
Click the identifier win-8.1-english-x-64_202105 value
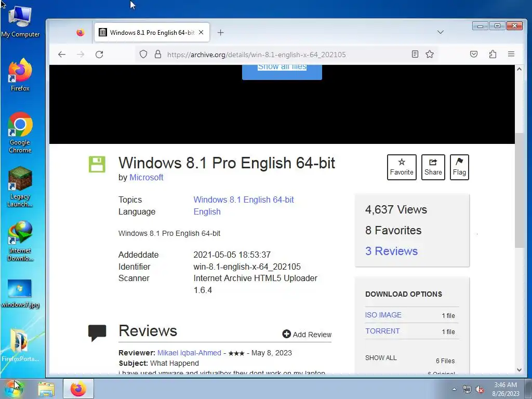pyautogui.click(x=247, y=267)
